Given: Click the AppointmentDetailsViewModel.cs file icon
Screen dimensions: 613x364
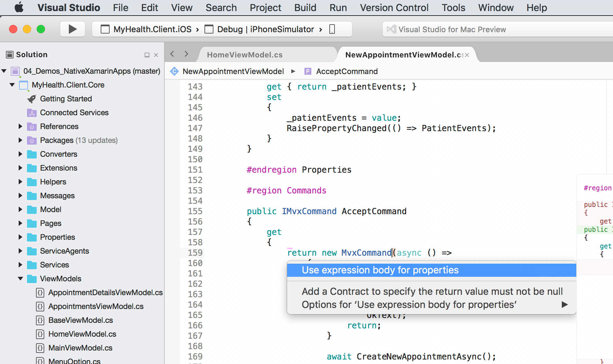Looking at the screenshot, I should 40,293.
